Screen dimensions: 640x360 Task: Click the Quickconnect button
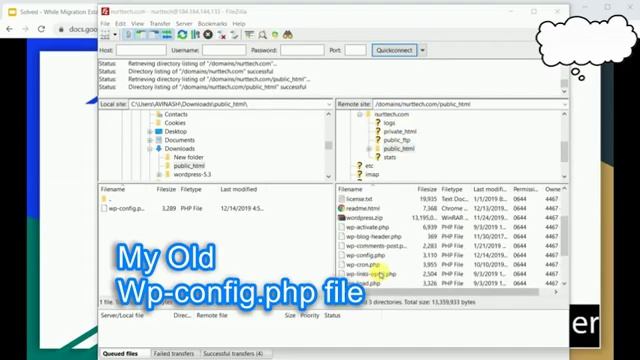pyautogui.click(x=394, y=50)
